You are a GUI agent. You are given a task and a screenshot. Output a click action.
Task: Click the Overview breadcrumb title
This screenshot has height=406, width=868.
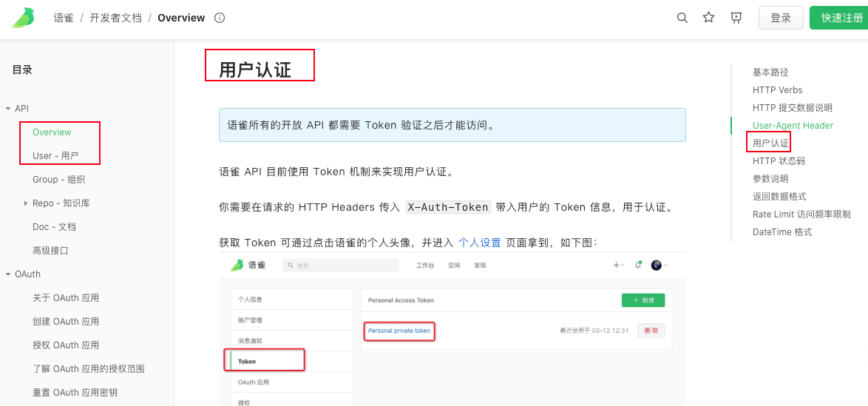tap(181, 18)
